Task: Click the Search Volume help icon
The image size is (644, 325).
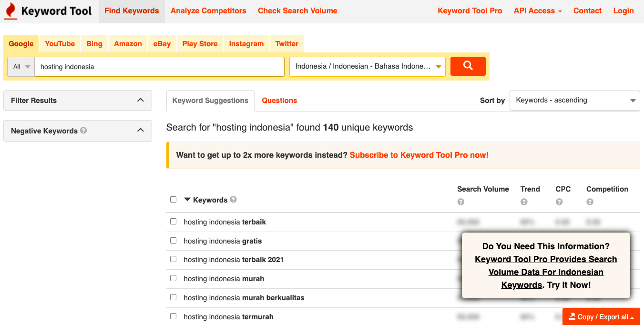Action: tap(460, 202)
